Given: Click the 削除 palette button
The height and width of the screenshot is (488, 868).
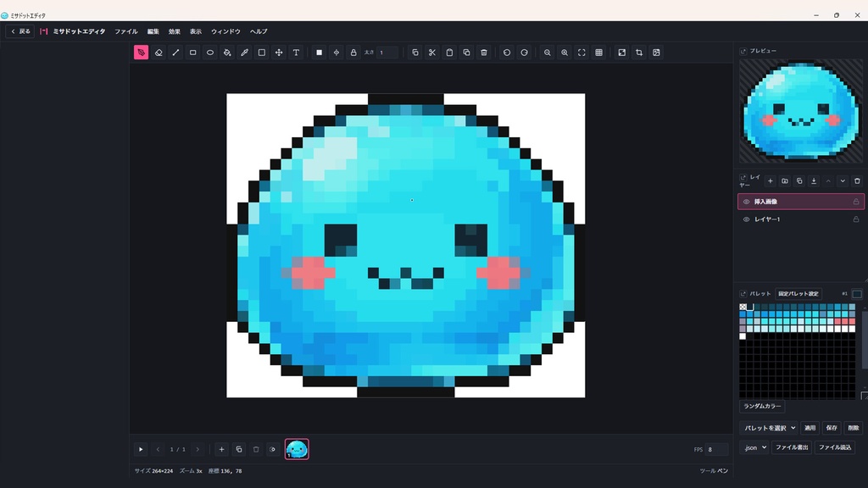Looking at the screenshot, I should click(x=853, y=428).
